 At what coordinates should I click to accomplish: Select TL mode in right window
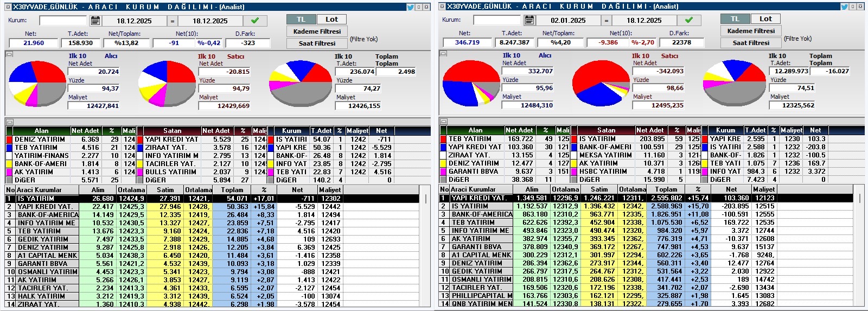[x=735, y=19]
